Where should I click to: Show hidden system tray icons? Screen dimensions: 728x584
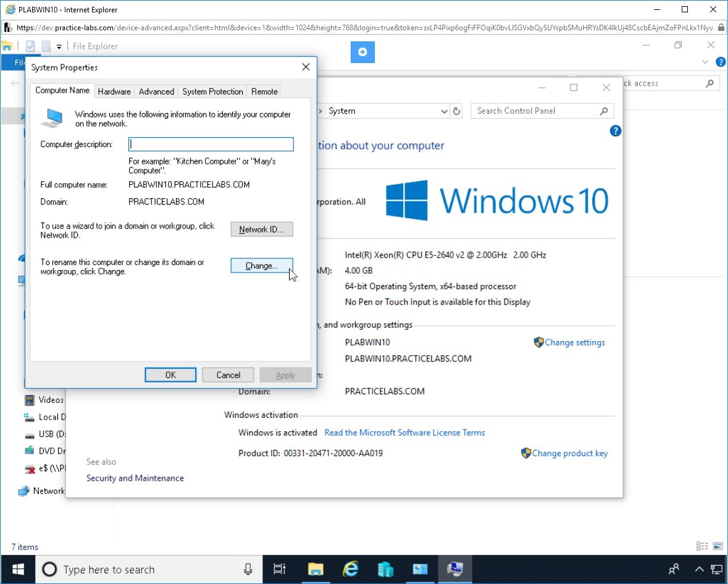click(x=699, y=569)
